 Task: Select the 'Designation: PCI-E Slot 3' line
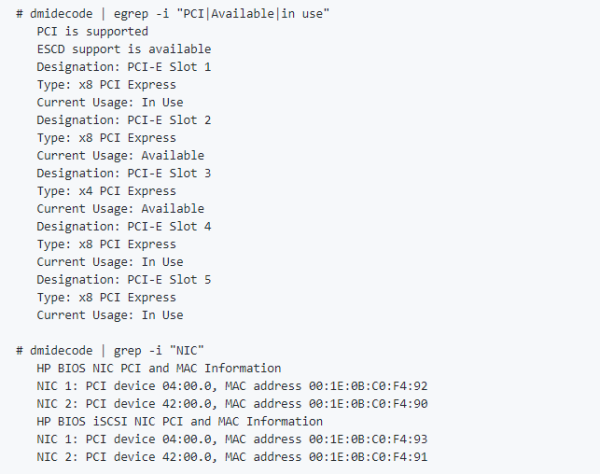point(124,173)
